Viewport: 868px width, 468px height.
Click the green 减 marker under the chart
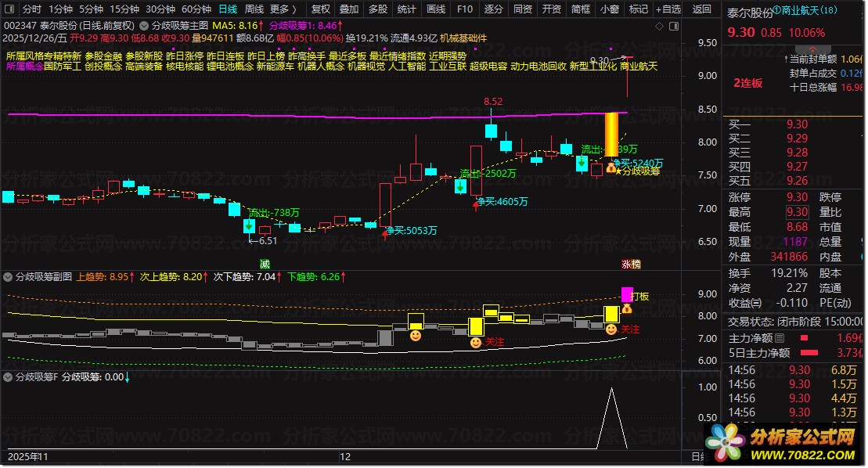[x=265, y=264]
